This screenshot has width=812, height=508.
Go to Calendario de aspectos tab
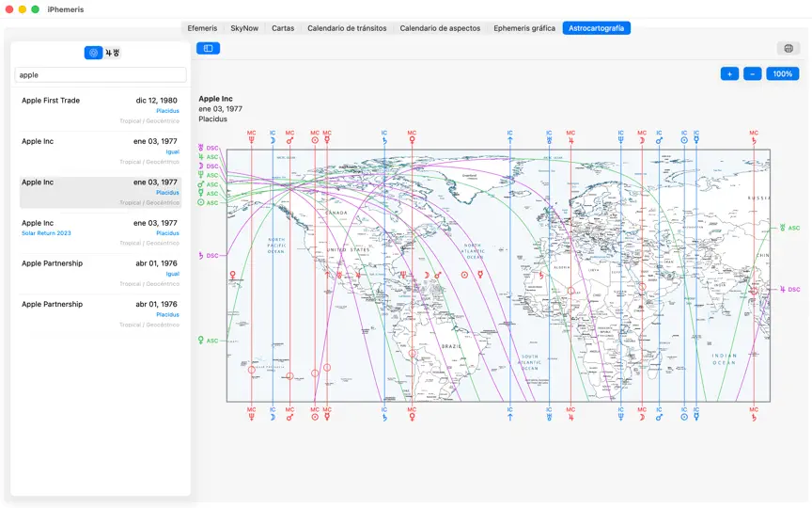[440, 28]
